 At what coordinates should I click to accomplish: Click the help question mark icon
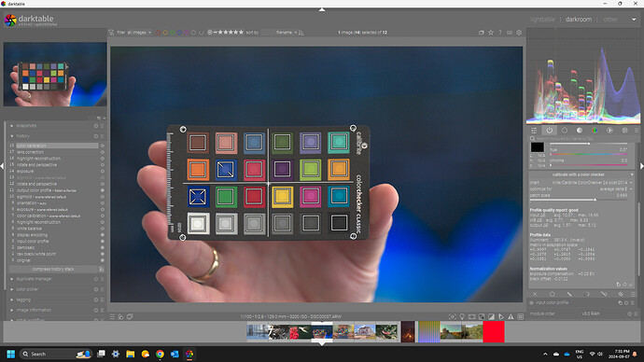point(500,33)
